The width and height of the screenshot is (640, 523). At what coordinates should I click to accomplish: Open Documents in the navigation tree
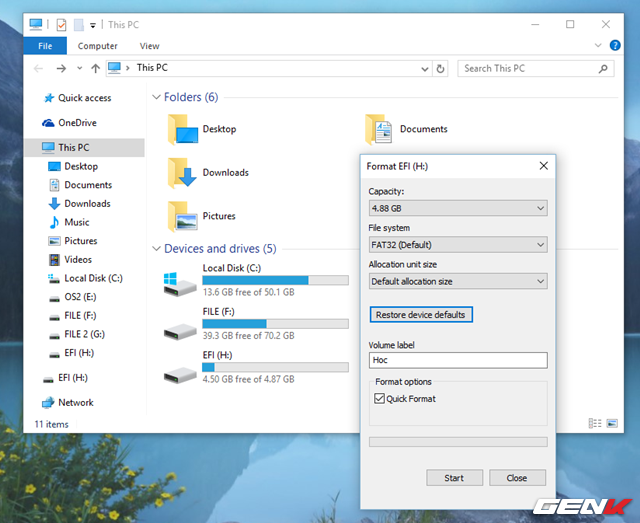point(80,185)
